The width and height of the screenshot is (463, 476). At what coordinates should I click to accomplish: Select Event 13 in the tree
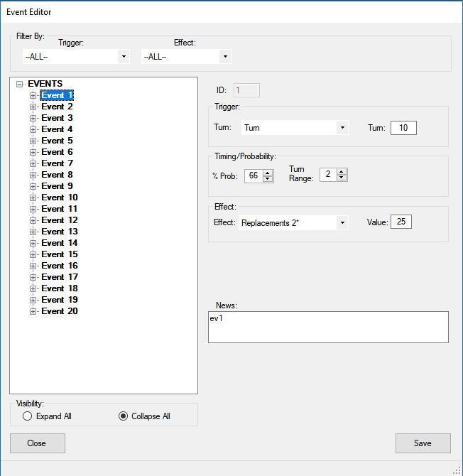pyautogui.click(x=60, y=232)
